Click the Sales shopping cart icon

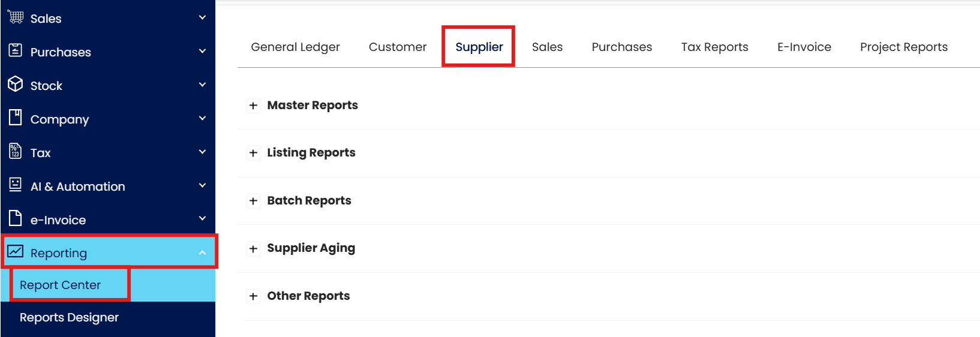pyautogui.click(x=16, y=17)
